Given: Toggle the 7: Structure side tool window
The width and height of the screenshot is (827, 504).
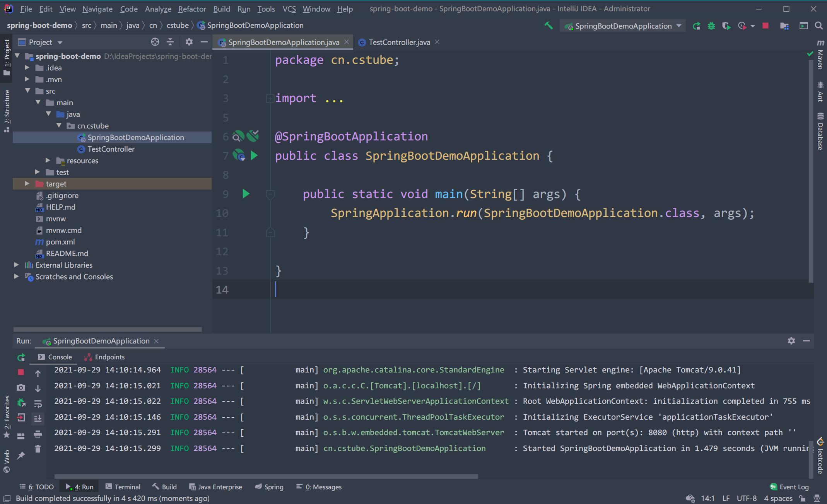Looking at the screenshot, I should click(7, 111).
